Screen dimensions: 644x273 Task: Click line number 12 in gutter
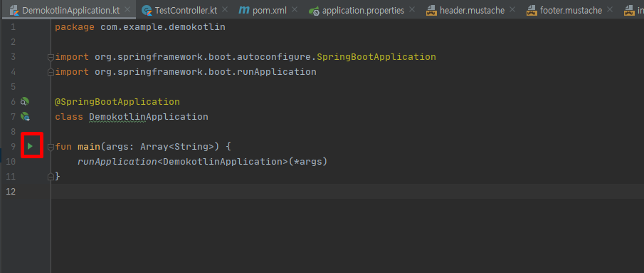(x=11, y=191)
